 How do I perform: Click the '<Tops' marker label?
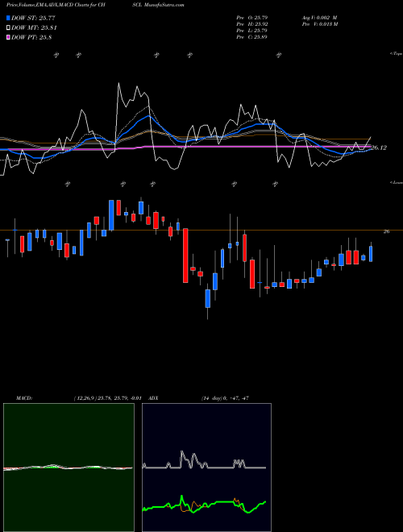tap(397, 54)
